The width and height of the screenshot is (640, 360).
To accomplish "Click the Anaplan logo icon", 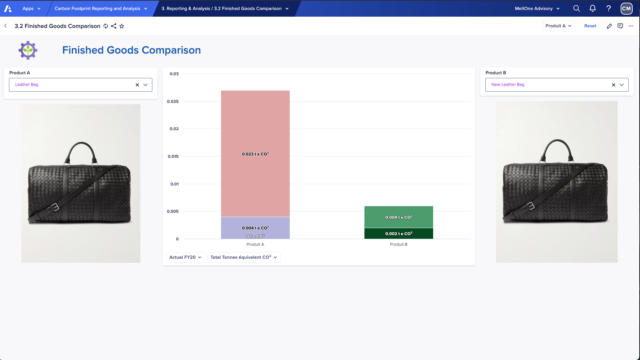I will click(8, 8).
